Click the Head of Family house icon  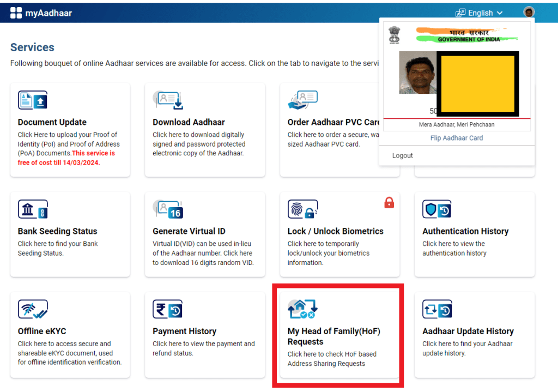point(302,309)
